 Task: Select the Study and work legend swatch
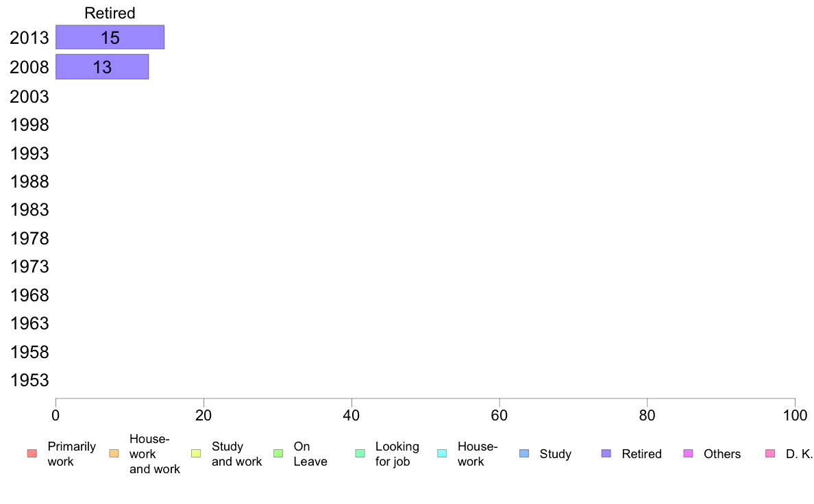coord(196,453)
